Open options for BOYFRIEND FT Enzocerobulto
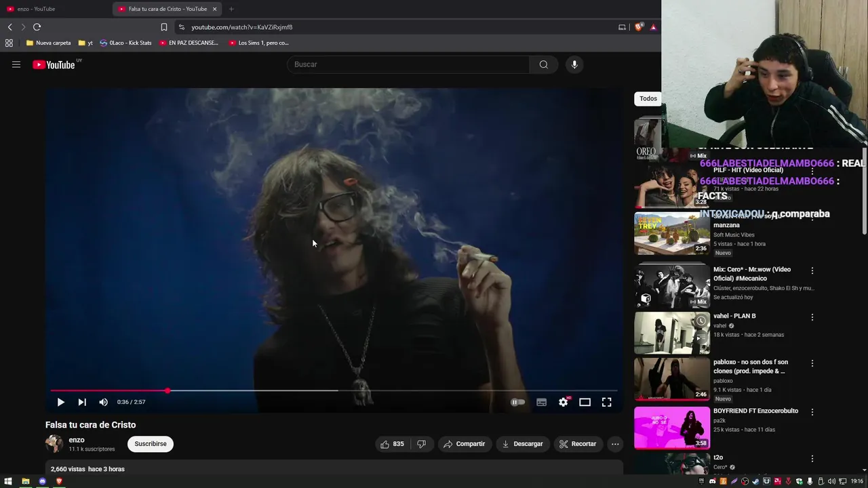This screenshot has width=868, height=488. [812, 411]
